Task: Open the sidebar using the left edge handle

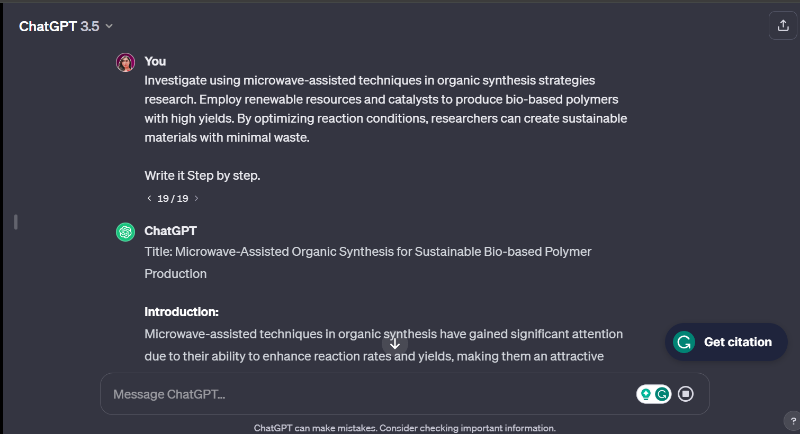Action: 15,221
